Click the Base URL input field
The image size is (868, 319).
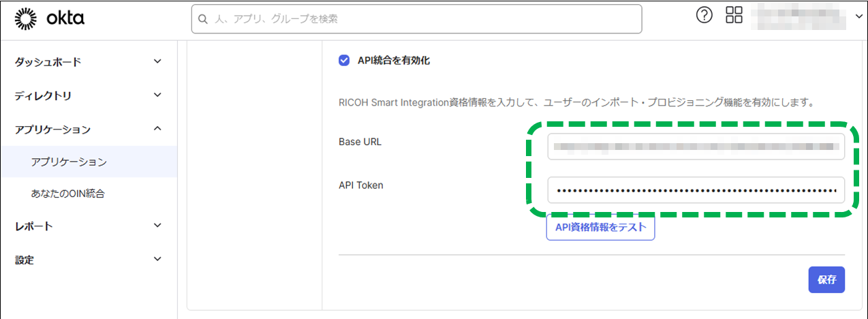pyautogui.click(x=696, y=147)
